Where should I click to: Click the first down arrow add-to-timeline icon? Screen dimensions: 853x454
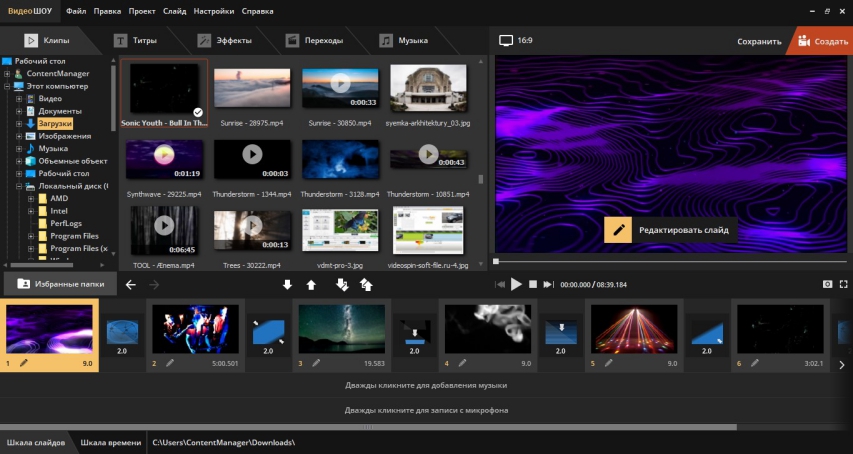click(x=287, y=285)
